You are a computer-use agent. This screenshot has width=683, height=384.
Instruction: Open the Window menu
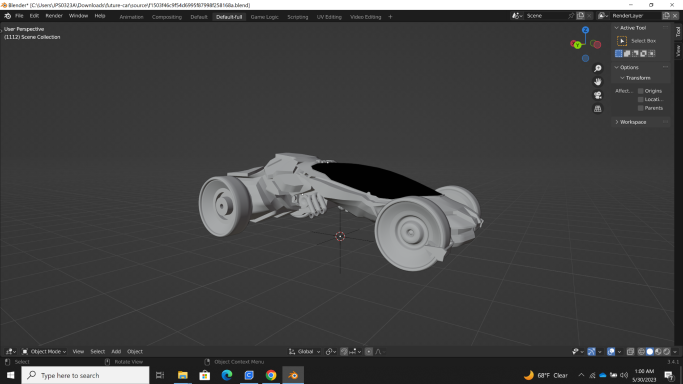78,16
